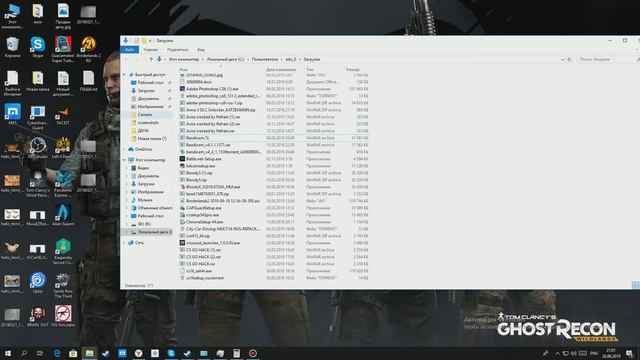Click the Поиск search field in Explorer
The height and width of the screenshot is (360, 640).
tap(606, 60)
